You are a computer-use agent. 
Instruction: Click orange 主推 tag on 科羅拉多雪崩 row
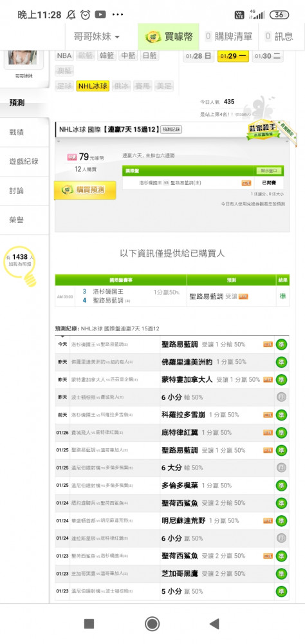(268, 415)
